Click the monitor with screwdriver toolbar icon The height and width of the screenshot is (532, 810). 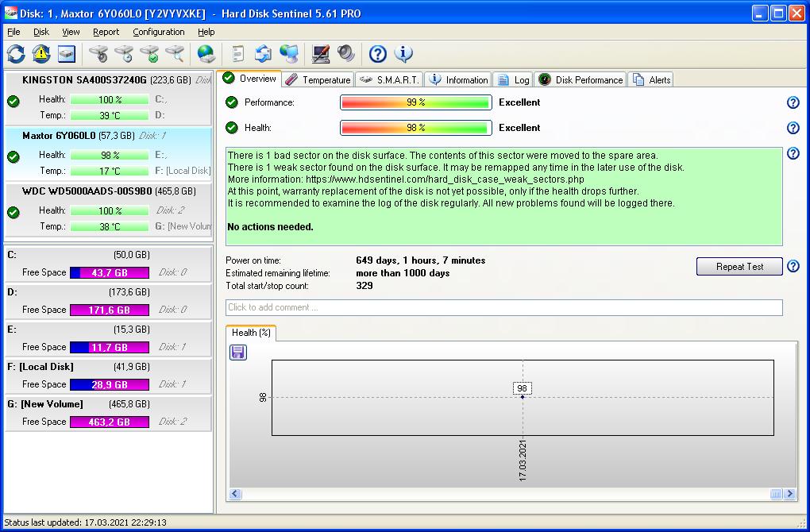pos(320,53)
